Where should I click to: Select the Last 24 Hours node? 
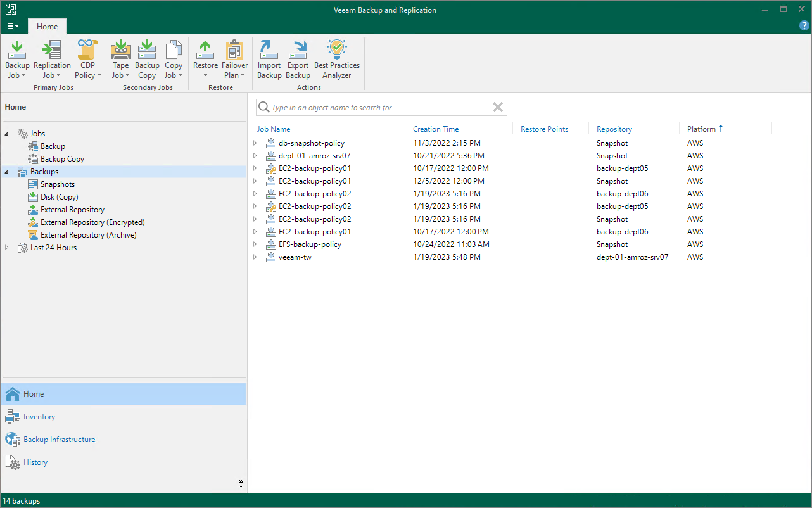click(x=53, y=248)
